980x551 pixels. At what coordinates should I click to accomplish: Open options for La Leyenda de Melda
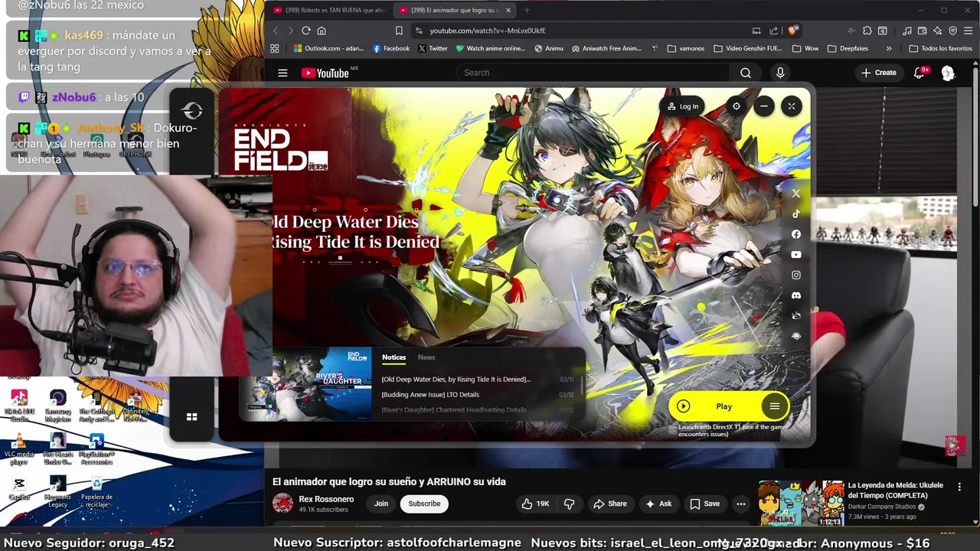pyautogui.click(x=959, y=487)
